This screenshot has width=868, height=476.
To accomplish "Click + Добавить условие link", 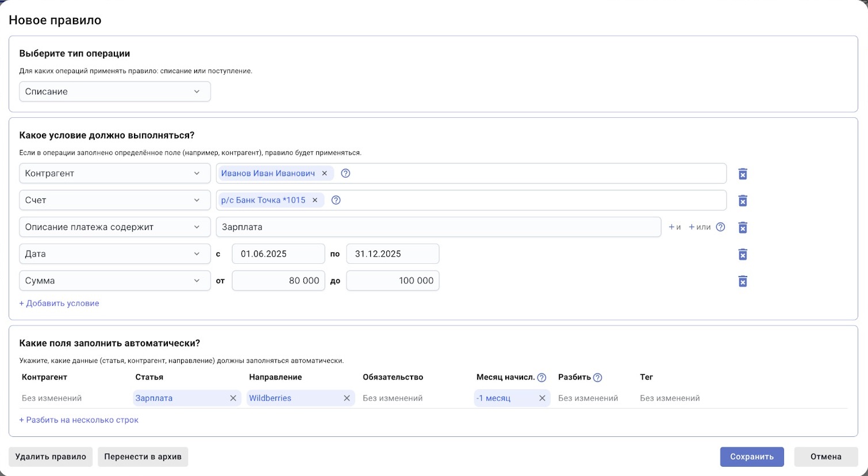I will pyautogui.click(x=59, y=303).
